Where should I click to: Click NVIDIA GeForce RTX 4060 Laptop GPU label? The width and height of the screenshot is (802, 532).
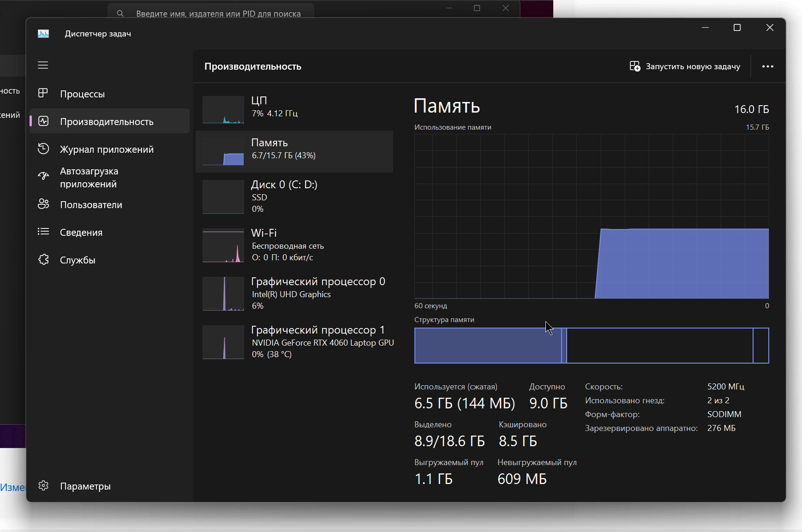(x=323, y=343)
